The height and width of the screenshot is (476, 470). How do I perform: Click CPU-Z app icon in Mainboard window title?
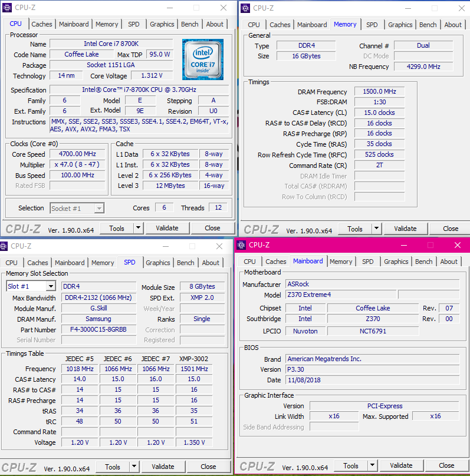pyautogui.click(x=241, y=245)
